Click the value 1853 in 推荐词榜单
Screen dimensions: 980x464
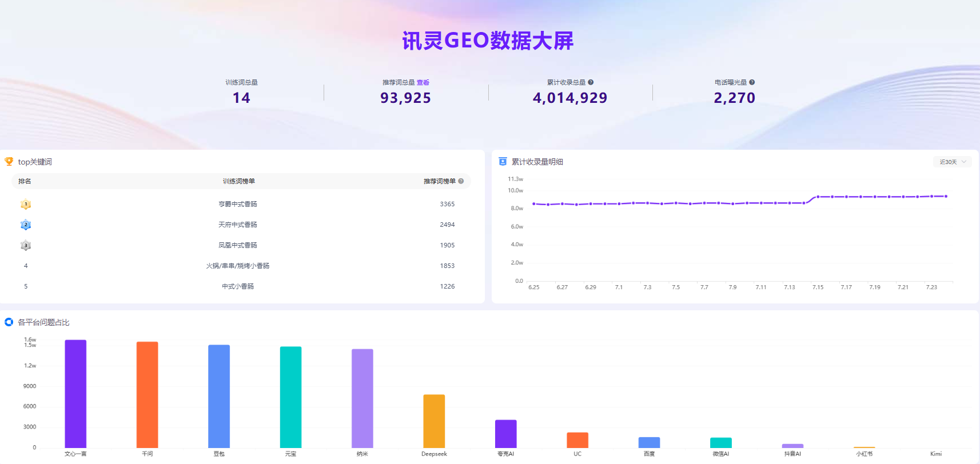[x=447, y=266]
